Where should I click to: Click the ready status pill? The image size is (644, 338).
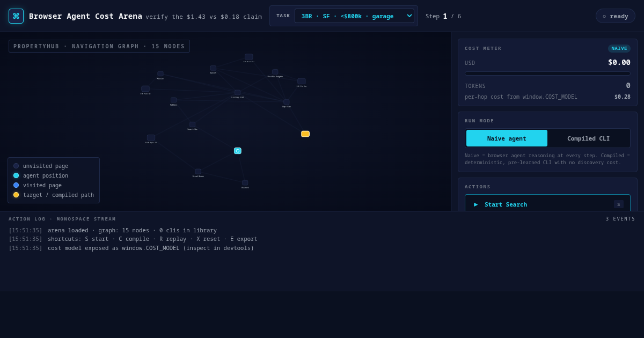[x=615, y=16]
